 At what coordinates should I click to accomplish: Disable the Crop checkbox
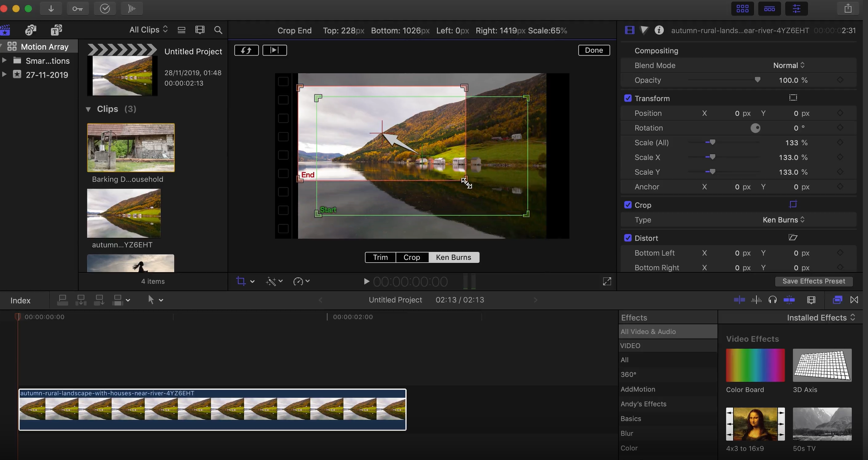(x=628, y=205)
